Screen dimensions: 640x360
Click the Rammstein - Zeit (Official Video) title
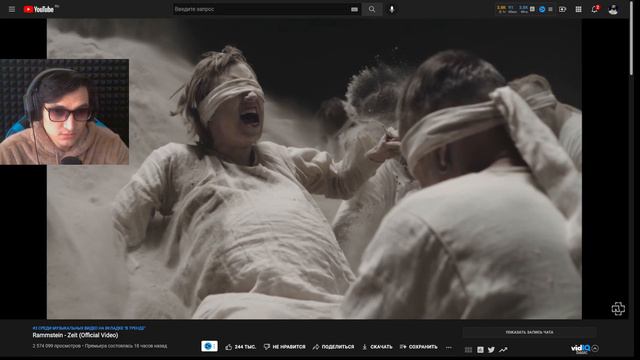(x=76, y=335)
